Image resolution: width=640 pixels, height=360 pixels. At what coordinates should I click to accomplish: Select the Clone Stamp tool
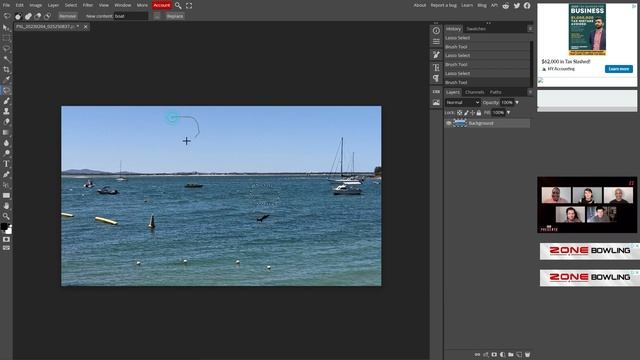tap(6, 111)
